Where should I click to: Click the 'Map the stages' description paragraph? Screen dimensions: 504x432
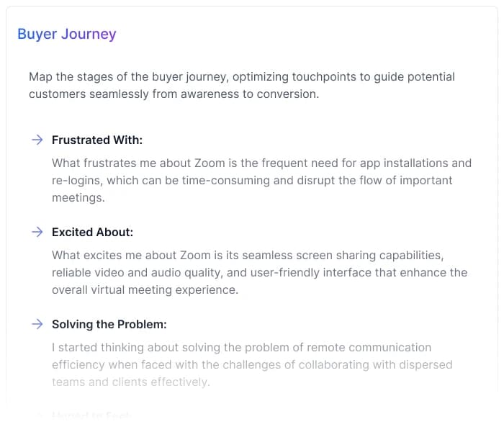tap(242, 77)
